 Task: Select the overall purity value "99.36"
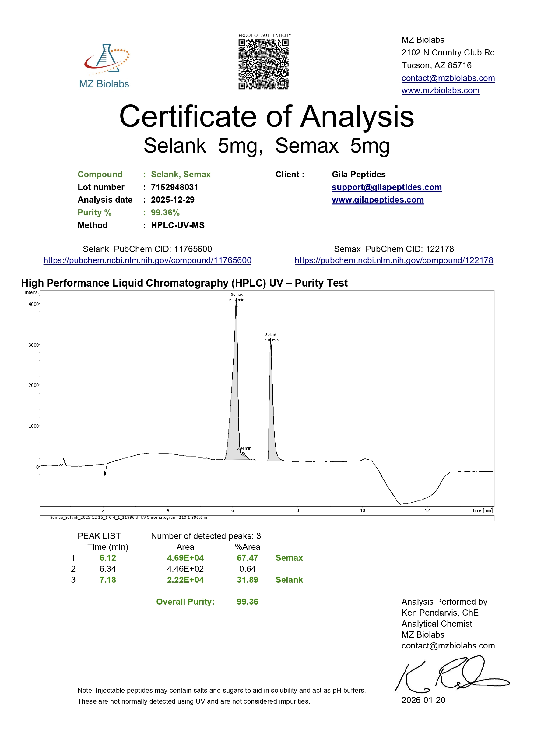pyautogui.click(x=248, y=602)
